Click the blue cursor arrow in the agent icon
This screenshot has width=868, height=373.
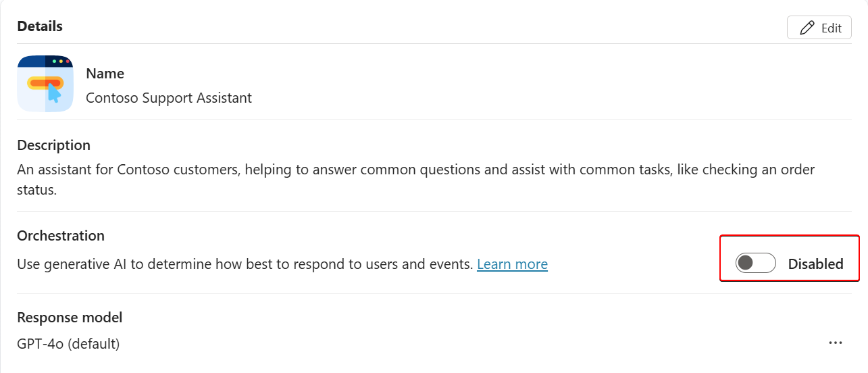(55, 92)
